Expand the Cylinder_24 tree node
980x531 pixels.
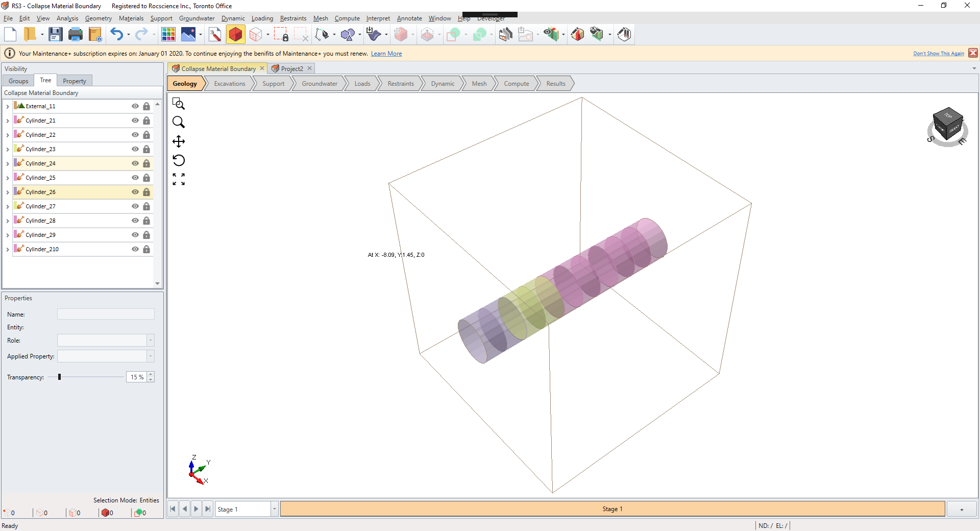point(8,163)
